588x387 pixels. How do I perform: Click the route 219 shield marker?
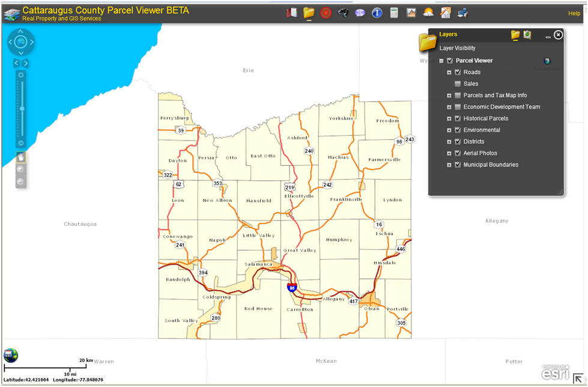tap(289, 187)
